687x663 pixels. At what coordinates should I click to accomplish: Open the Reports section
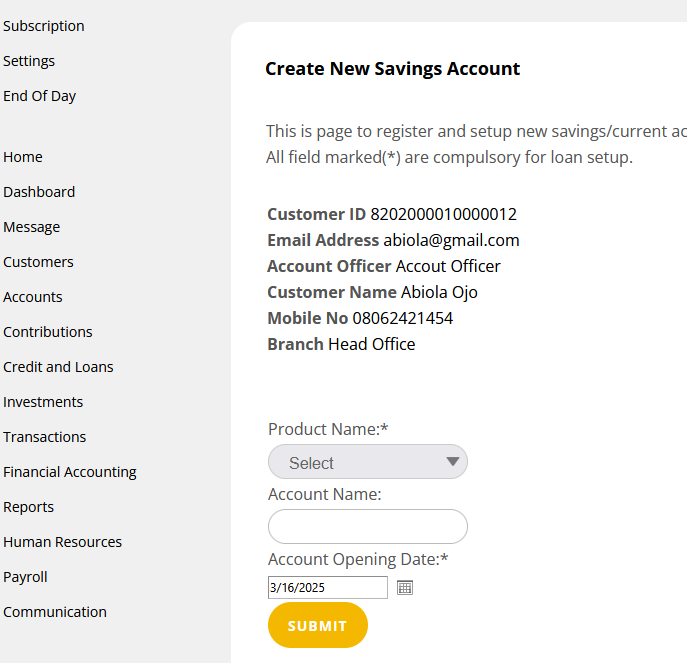[x=29, y=507]
